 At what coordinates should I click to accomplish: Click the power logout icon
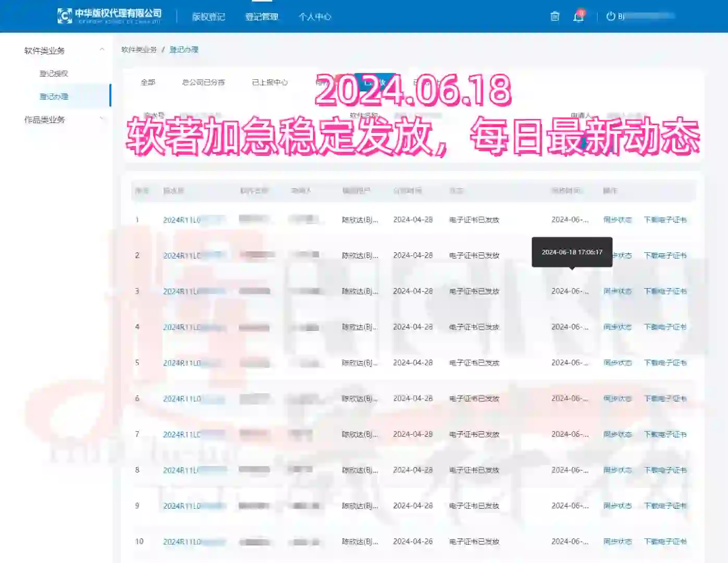tap(611, 16)
